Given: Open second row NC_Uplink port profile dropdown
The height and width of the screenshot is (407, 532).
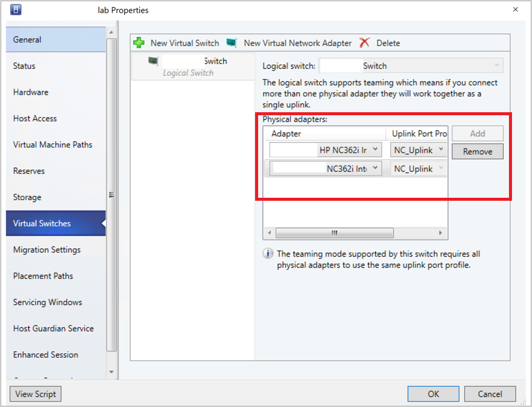Looking at the screenshot, I should click(418, 169).
